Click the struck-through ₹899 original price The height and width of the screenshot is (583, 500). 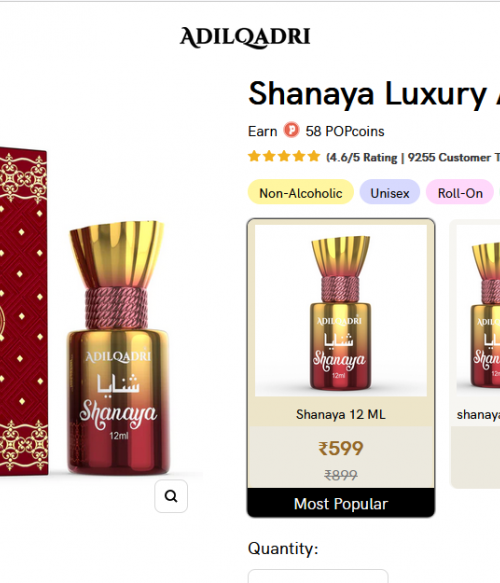point(341,475)
